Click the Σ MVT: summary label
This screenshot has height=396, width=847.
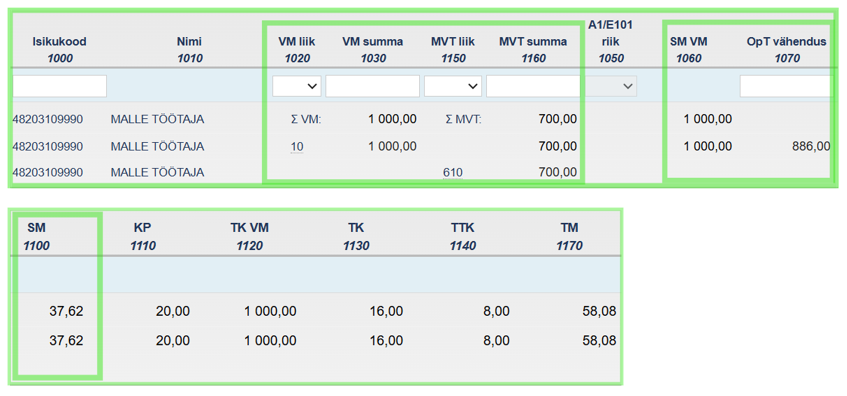pyautogui.click(x=463, y=119)
